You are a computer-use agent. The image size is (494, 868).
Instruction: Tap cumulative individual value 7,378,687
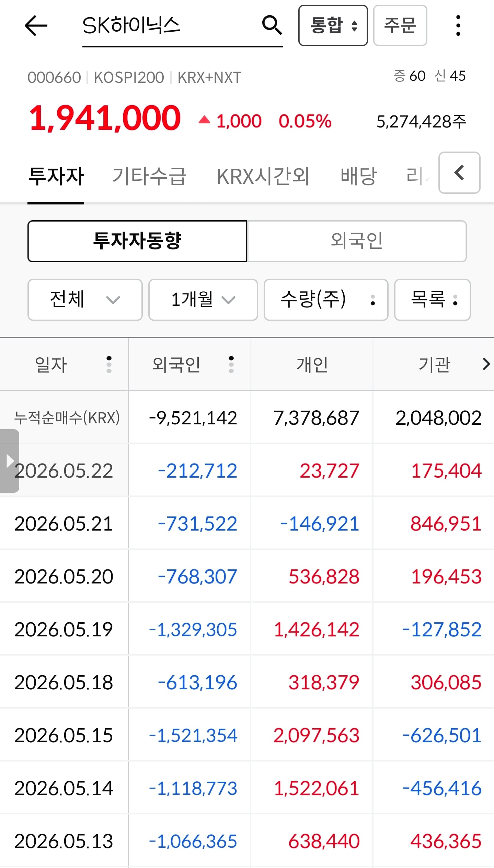point(316,418)
